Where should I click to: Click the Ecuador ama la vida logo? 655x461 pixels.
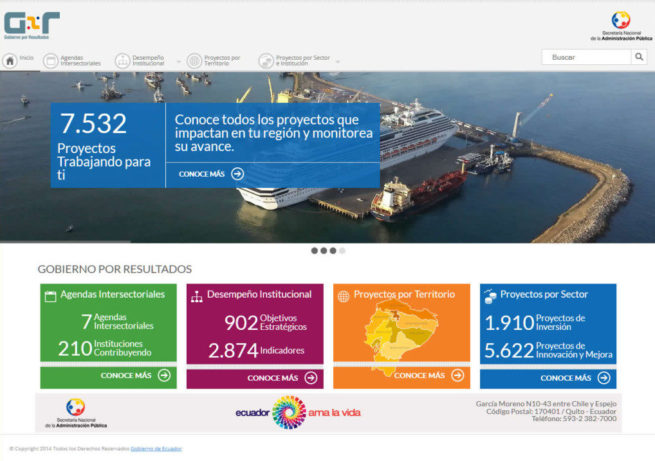298,412
